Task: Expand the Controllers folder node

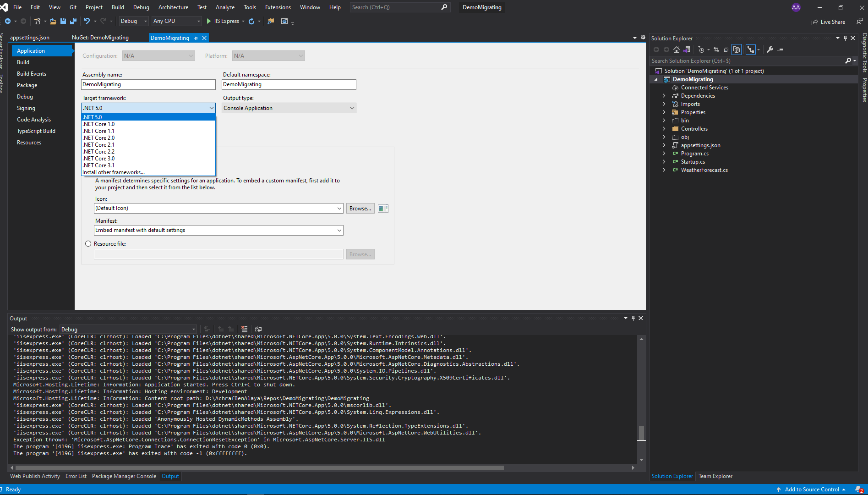Action: click(x=664, y=129)
